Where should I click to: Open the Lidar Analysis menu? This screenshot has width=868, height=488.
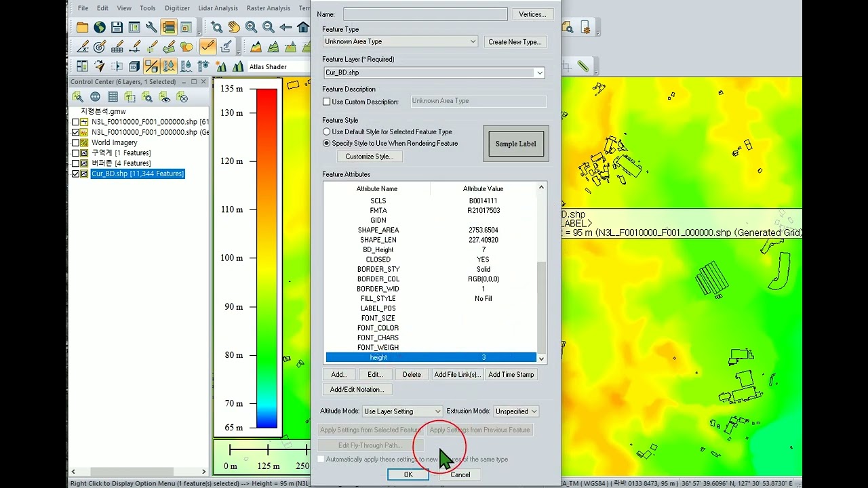tap(218, 8)
